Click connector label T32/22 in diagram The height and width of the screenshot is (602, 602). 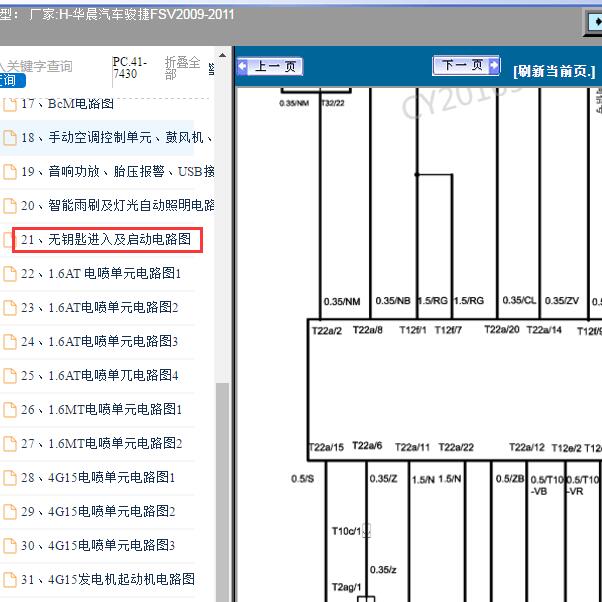tap(333, 103)
